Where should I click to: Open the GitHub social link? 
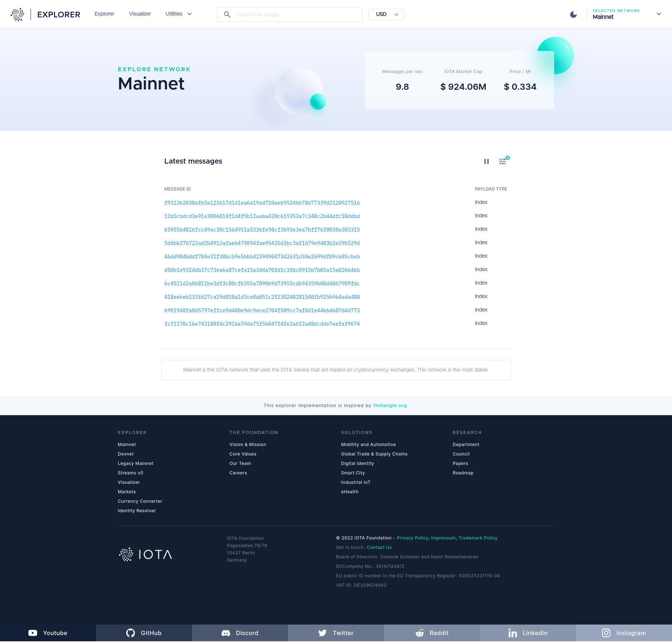[x=144, y=633]
